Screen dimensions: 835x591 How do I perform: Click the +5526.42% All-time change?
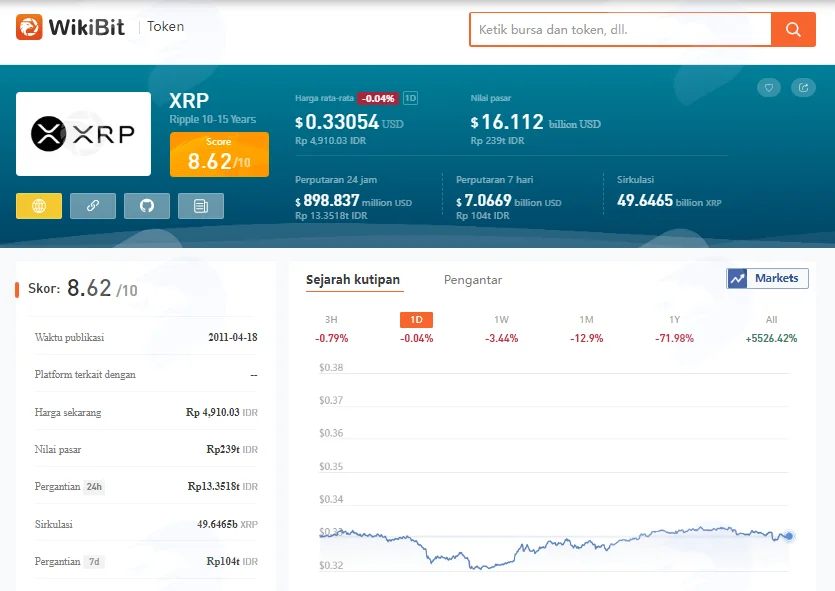pos(772,339)
